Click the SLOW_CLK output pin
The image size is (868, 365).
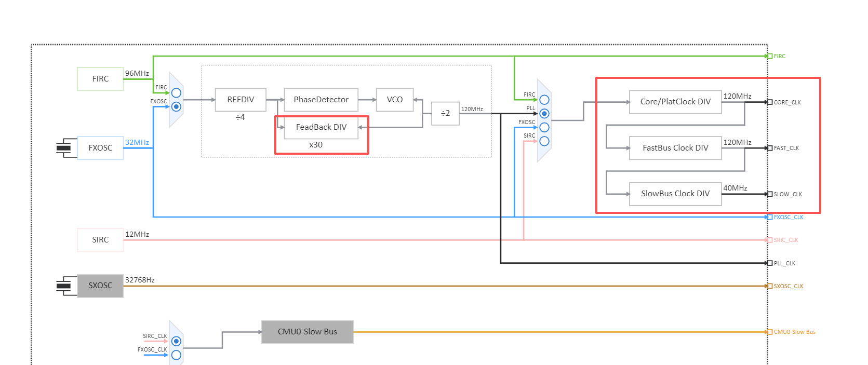click(x=769, y=194)
